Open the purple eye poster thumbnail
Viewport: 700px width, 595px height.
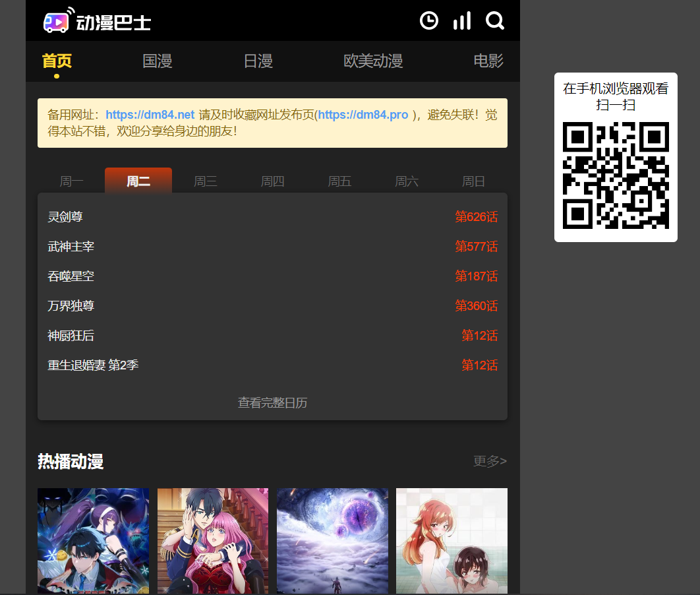coord(332,541)
